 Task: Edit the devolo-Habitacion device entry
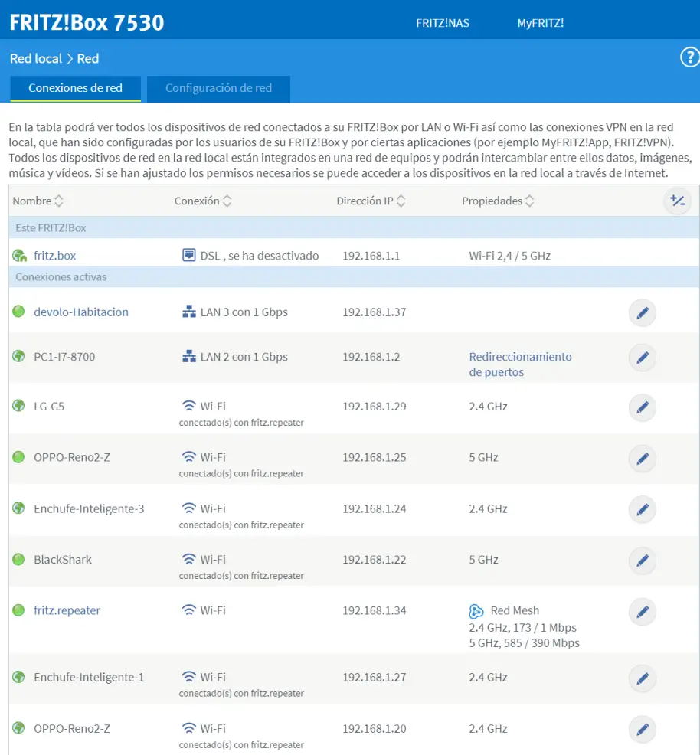[x=643, y=313]
